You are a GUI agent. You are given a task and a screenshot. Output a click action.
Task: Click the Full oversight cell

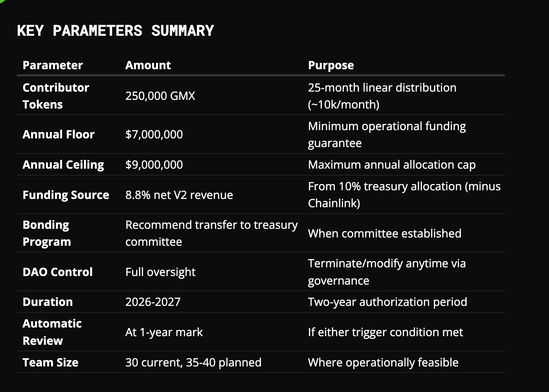(x=160, y=272)
